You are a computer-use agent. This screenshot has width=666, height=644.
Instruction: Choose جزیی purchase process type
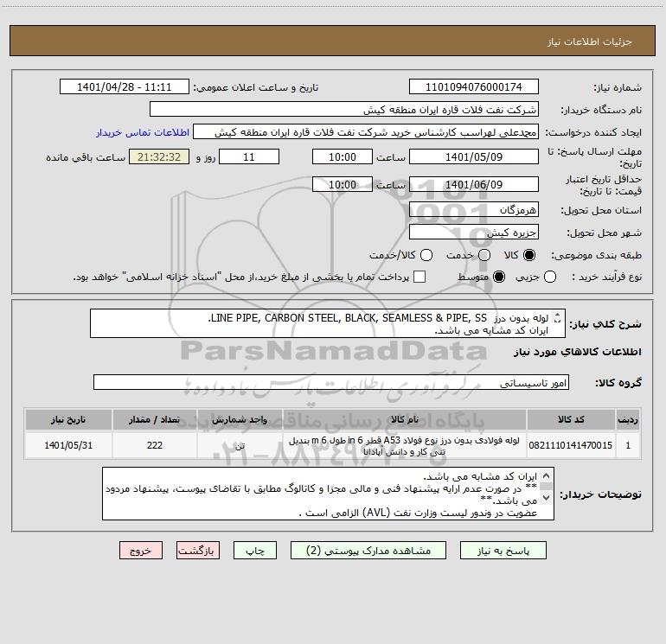[549, 277]
